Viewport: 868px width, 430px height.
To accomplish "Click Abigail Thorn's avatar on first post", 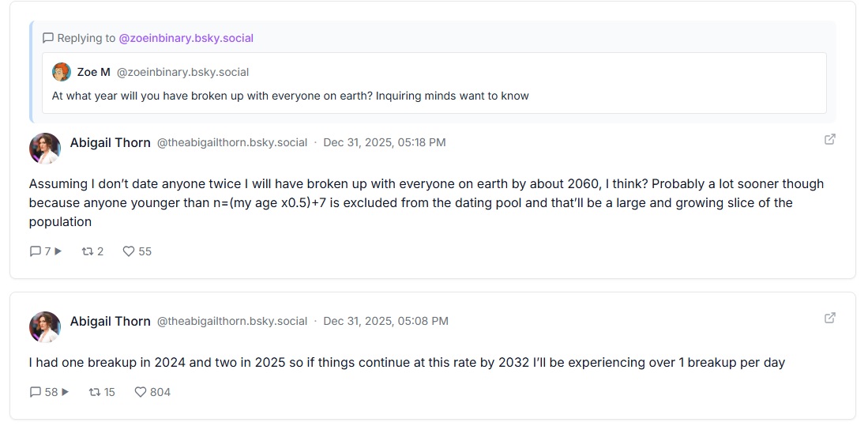I will (45, 148).
